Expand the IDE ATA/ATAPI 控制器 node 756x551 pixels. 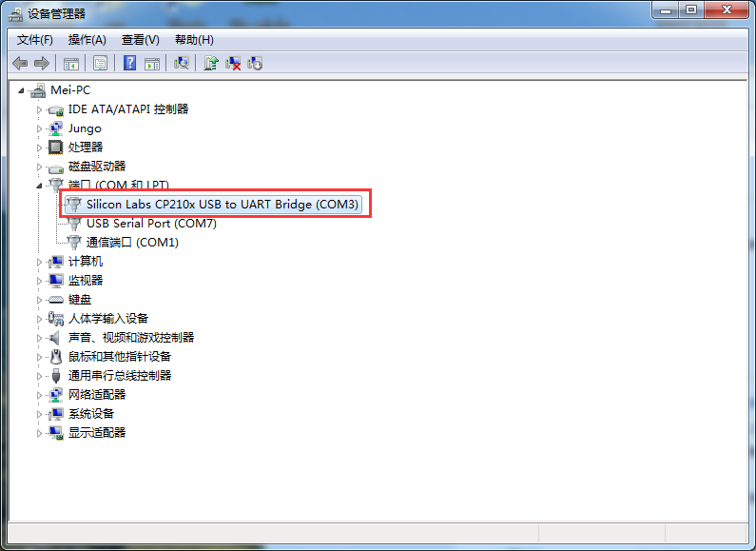click(x=40, y=110)
